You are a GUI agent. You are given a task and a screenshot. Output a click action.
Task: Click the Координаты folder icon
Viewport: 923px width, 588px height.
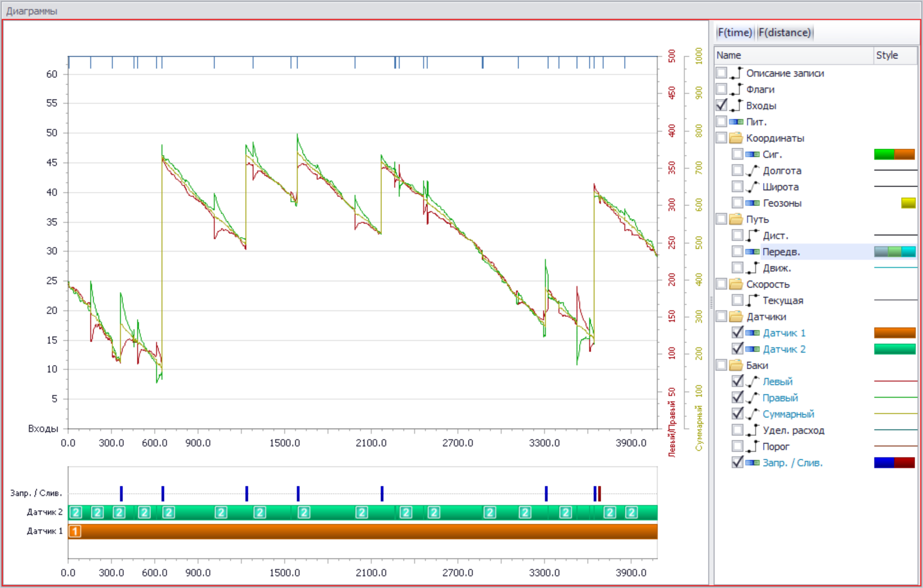point(736,138)
